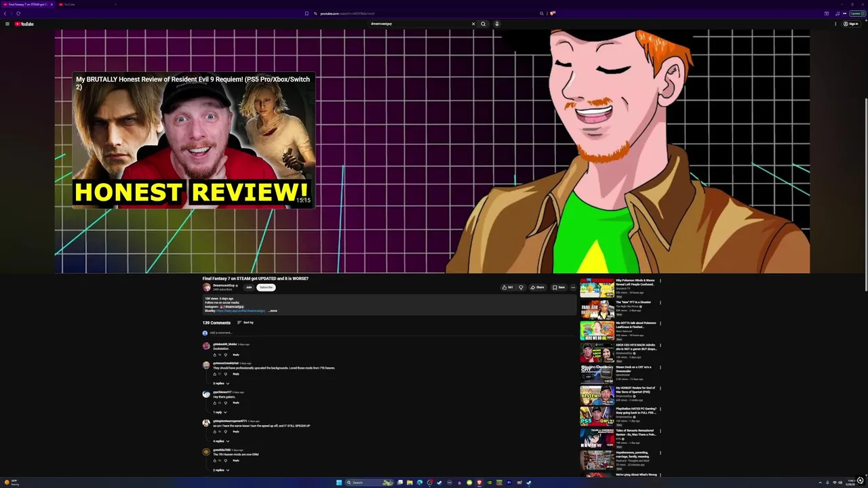
Task: Open options menu for Steam Deck CRT video
Action: point(660,367)
